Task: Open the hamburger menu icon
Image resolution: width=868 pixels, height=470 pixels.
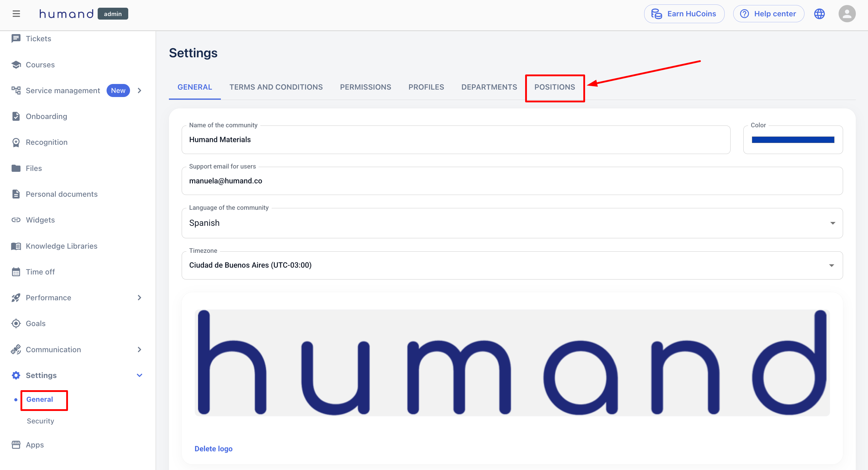Action: point(16,14)
